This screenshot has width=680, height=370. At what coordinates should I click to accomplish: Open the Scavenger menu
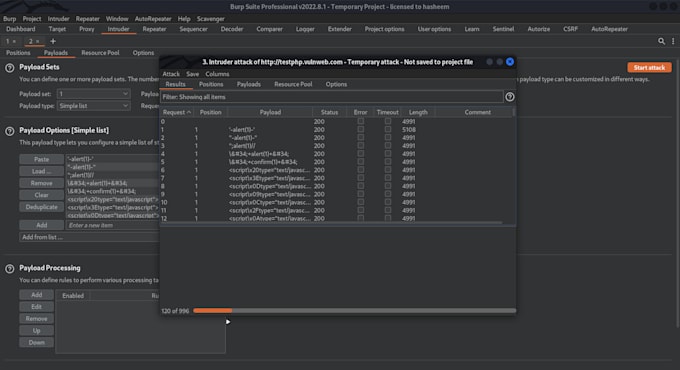[211, 19]
